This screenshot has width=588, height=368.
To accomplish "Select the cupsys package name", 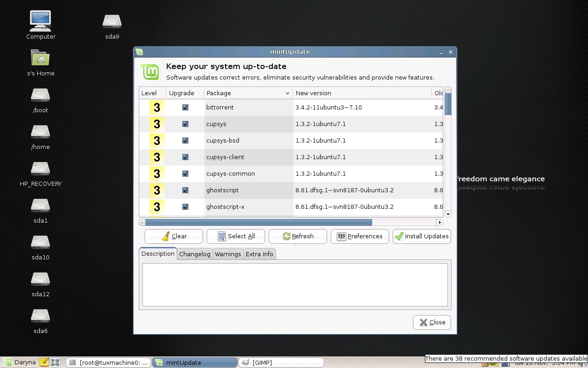I will [x=216, y=124].
